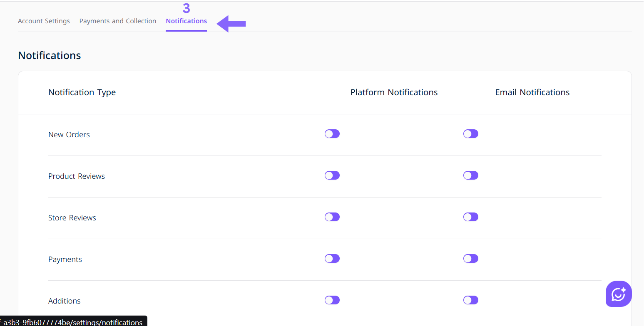This screenshot has height=326, width=644.
Task: Toggle Store Reviews email notifications
Action: [471, 217]
